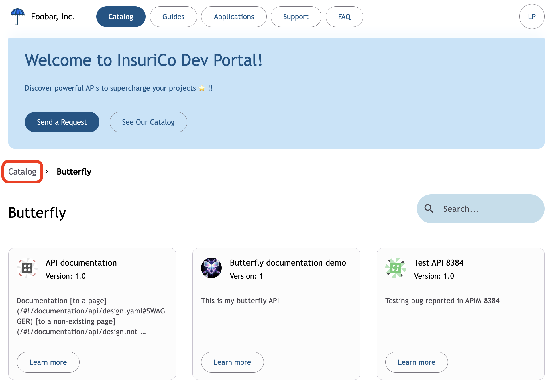Learn more about Butterfly documentation demo

(x=232, y=362)
